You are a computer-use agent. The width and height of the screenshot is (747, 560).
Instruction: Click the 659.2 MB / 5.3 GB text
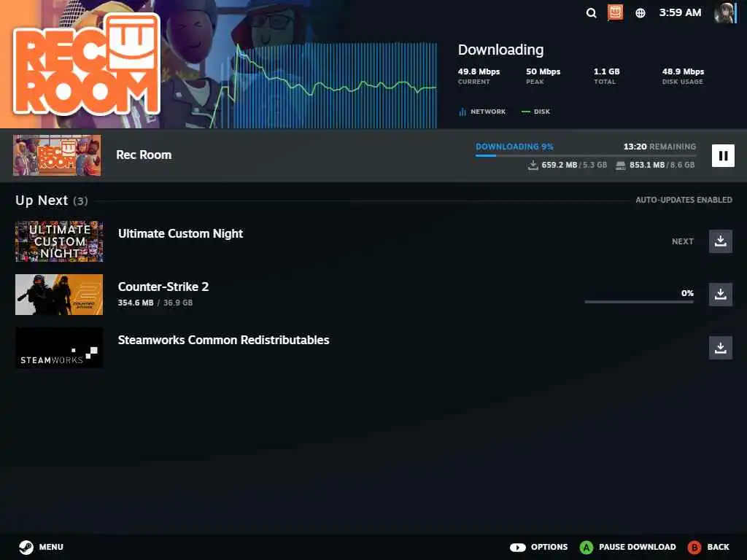(574, 166)
